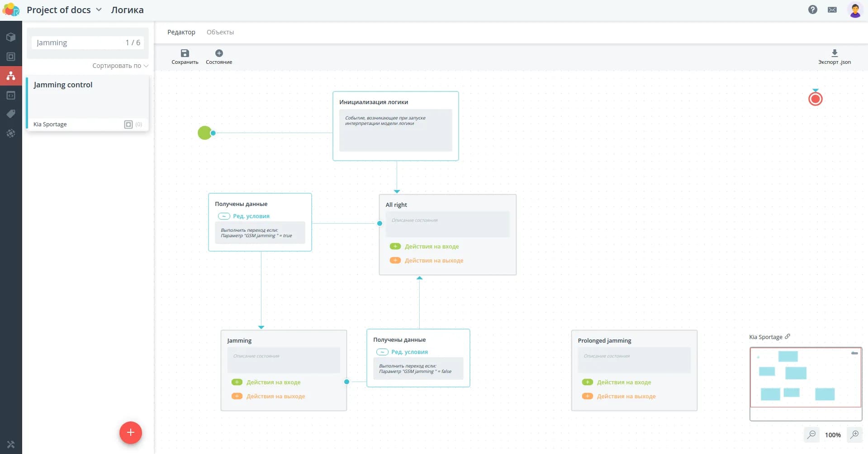The width and height of the screenshot is (868, 454).
Task: Expand exit actions in Jamming state
Action: click(275, 396)
